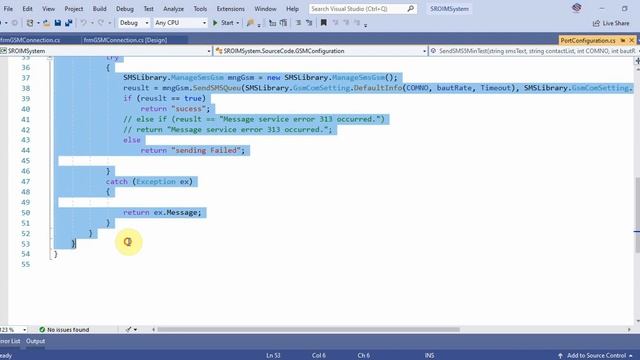
Task: Click the vertical scrollbar thumb
Action: (x=637, y=215)
